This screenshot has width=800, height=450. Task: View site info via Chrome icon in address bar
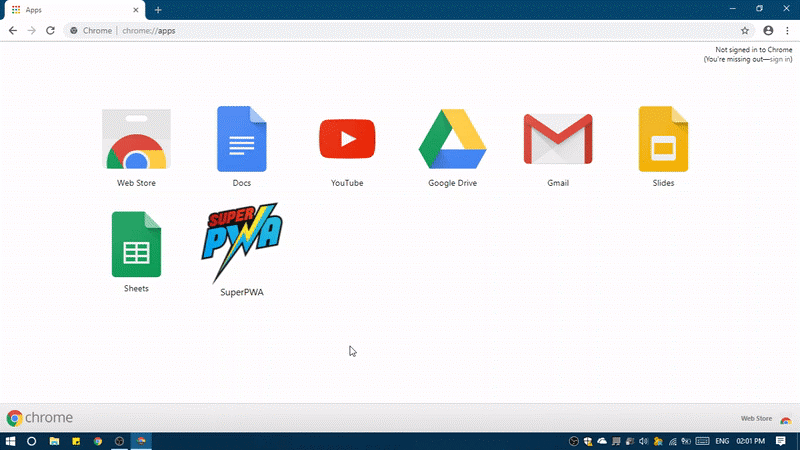pyautogui.click(x=74, y=31)
